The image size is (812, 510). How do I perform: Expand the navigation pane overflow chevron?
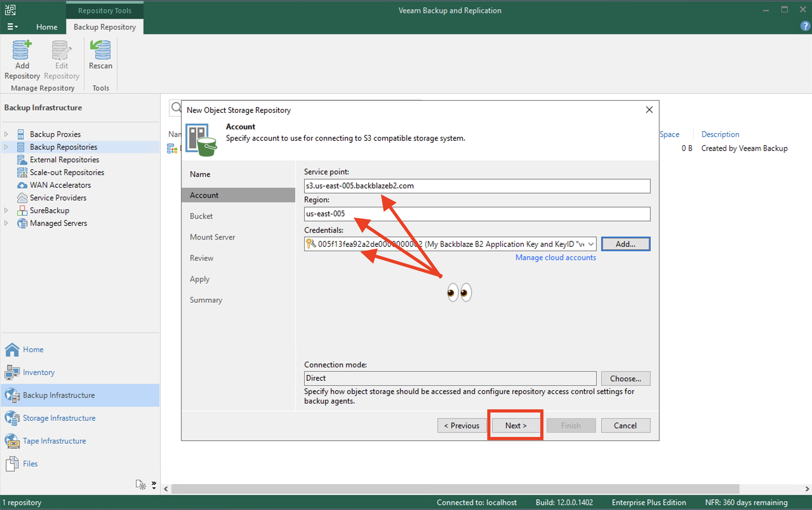coord(154,485)
